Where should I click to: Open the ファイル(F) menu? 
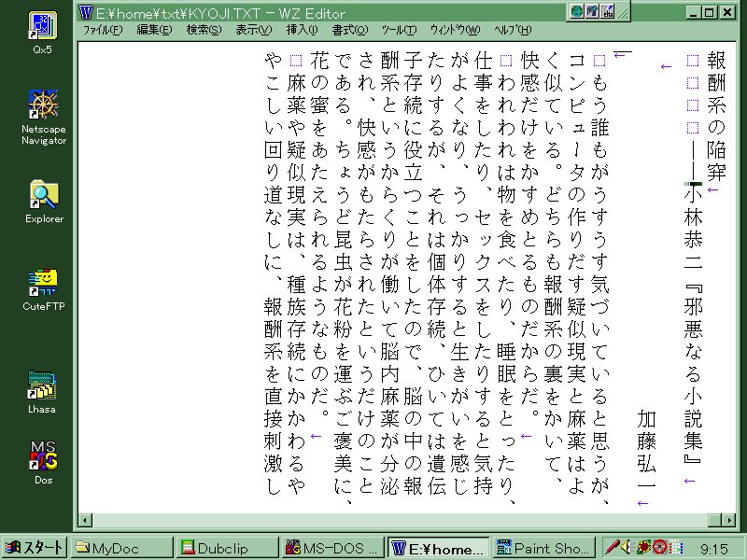103,30
